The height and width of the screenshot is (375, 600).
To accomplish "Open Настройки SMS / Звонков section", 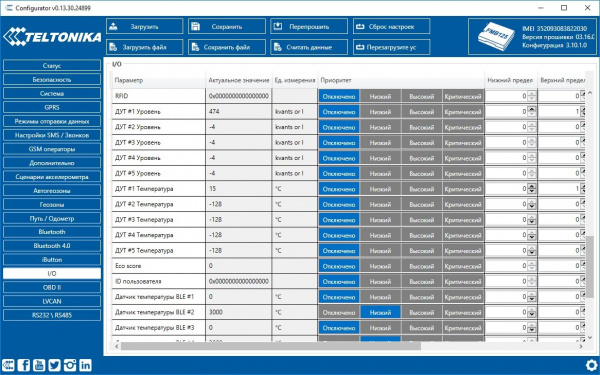I will [x=52, y=135].
